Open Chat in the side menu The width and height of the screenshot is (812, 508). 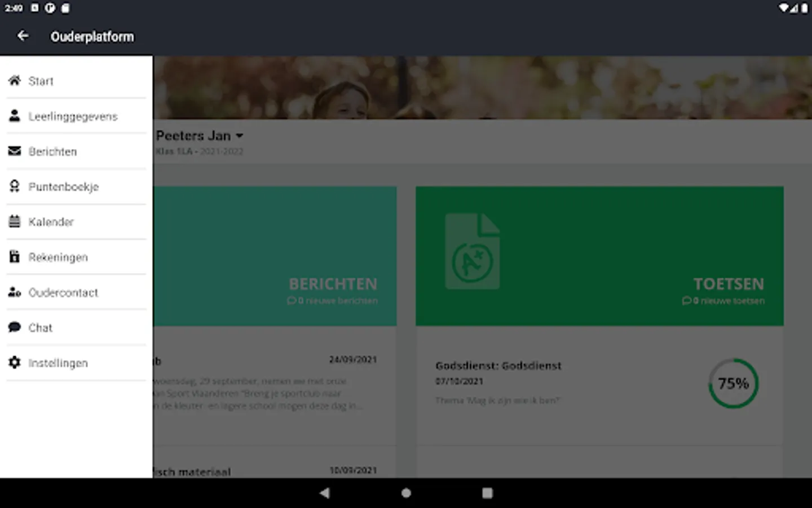76,327
